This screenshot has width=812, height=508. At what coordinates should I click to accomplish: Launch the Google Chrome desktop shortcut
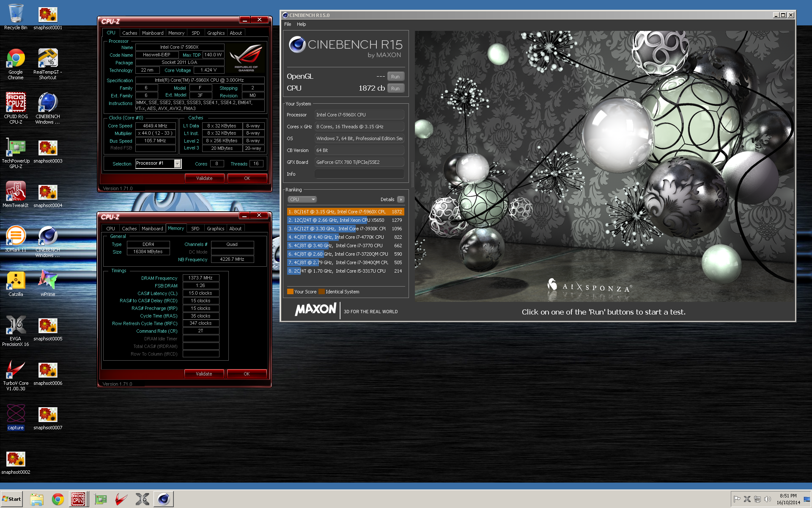click(x=16, y=64)
